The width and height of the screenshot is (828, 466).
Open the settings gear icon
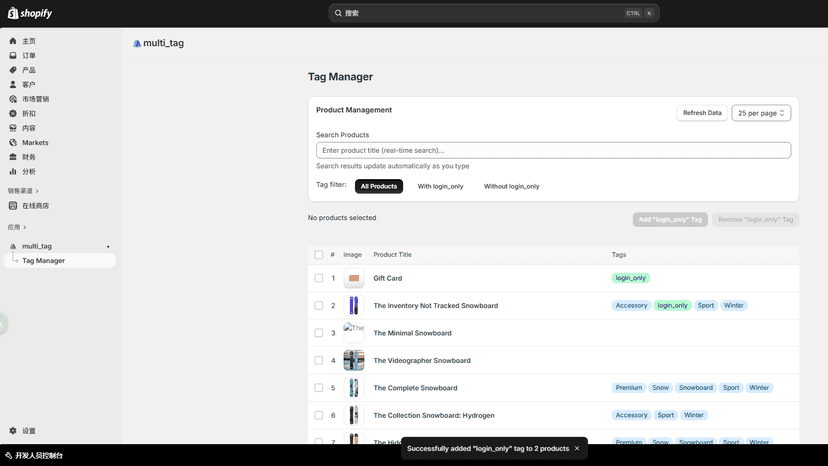(13, 431)
